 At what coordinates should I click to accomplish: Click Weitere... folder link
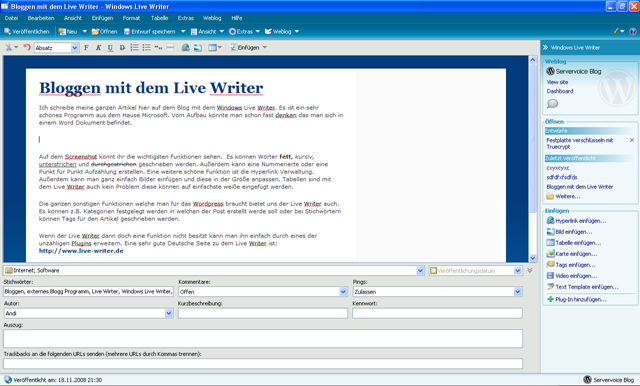(563, 196)
